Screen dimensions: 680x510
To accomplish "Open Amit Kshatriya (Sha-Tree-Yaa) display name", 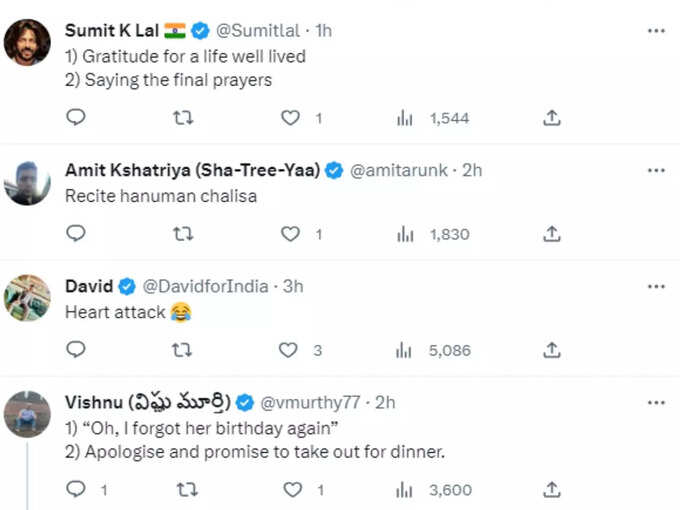I will (193, 170).
